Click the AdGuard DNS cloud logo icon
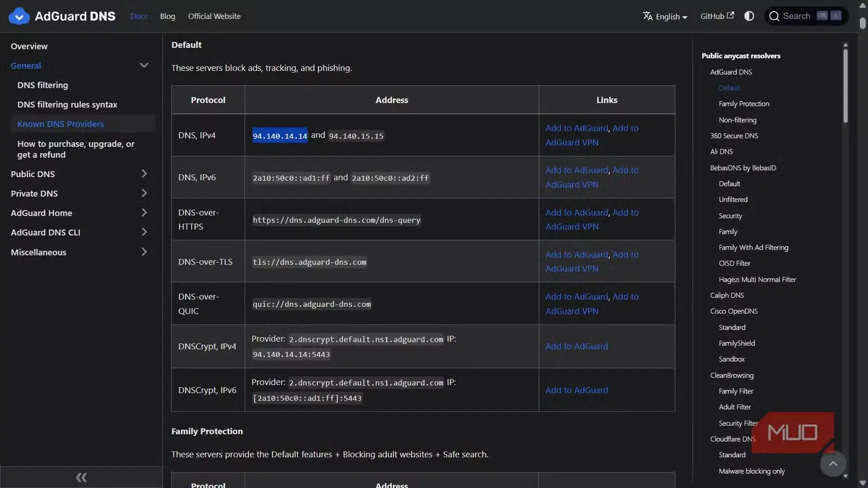This screenshot has height=488, width=868. tap(19, 16)
